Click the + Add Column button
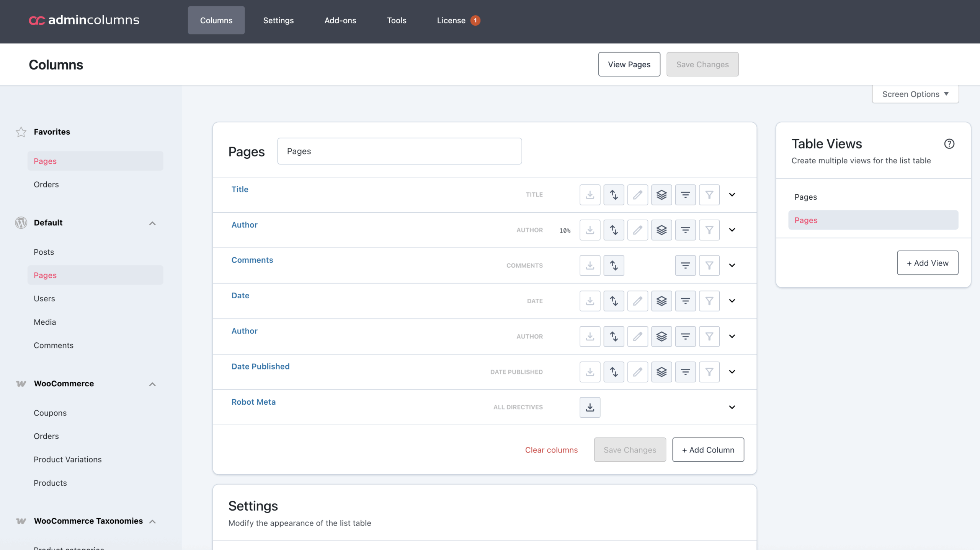 pyautogui.click(x=708, y=450)
